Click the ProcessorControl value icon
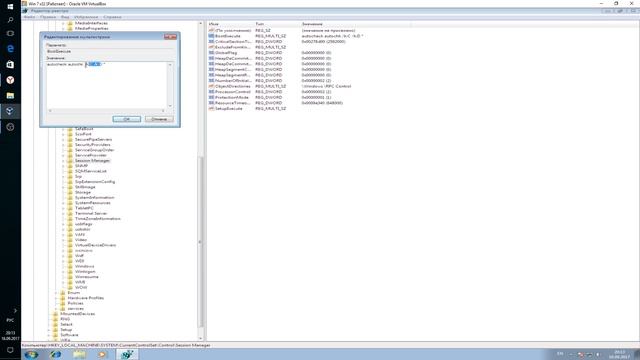Screen dimensions: 640x360 point(211,92)
